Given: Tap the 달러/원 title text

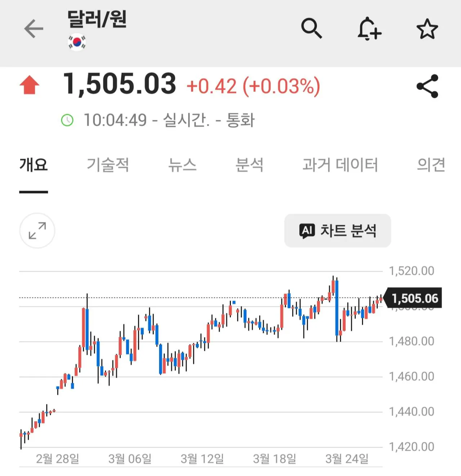Looking at the screenshot, I should point(97,19).
